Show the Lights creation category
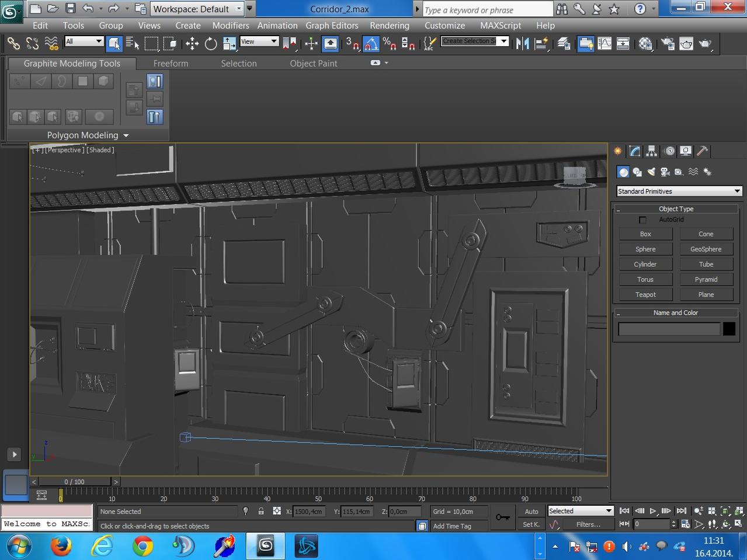The width and height of the screenshot is (747, 560). pos(651,172)
